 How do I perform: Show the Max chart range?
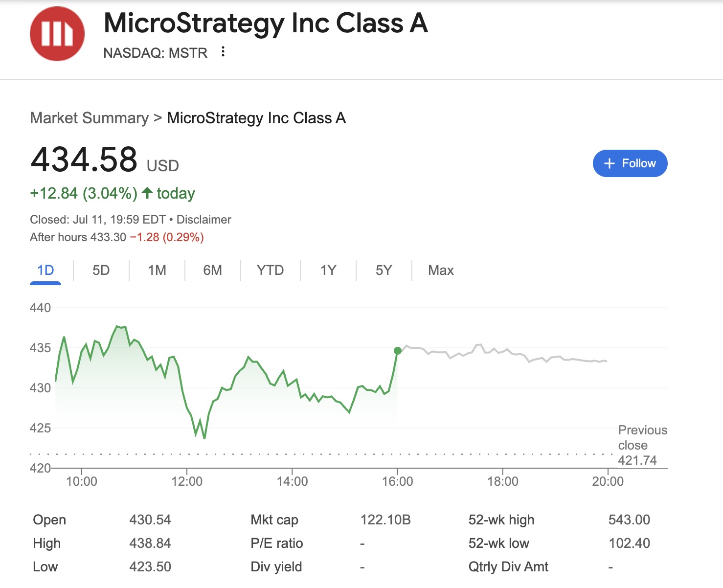pyautogui.click(x=441, y=271)
